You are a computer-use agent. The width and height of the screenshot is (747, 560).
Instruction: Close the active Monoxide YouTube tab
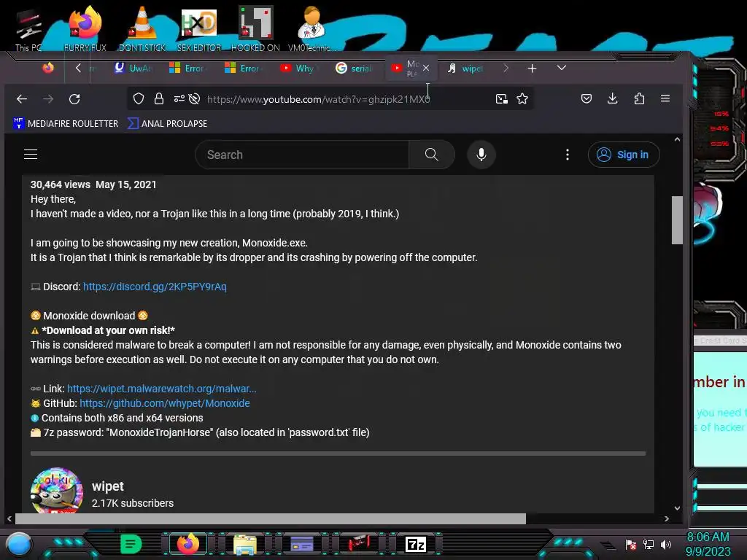tap(426, 68)
